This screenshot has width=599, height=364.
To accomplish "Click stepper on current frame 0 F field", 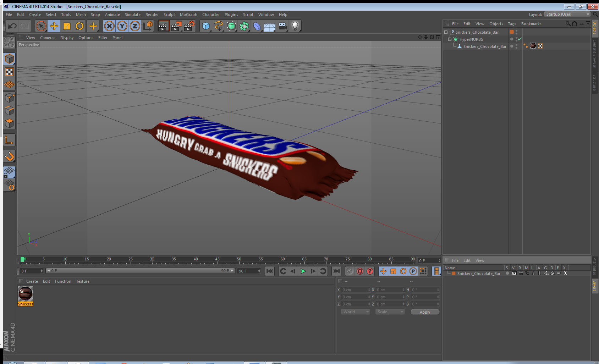I will 439,261.
